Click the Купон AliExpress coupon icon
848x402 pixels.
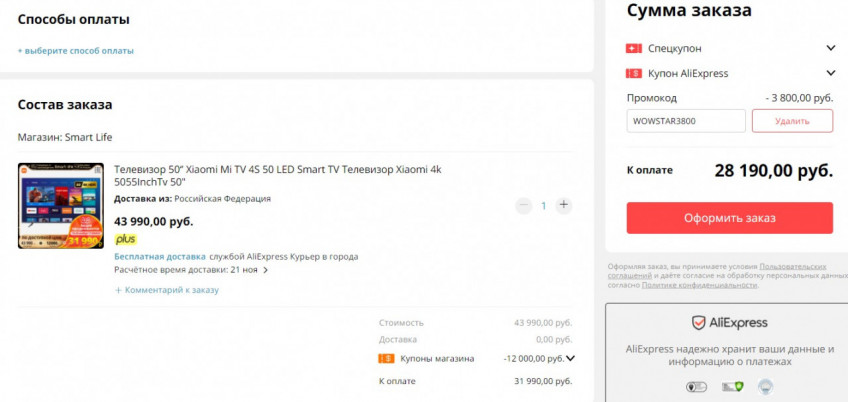(633, 73)
